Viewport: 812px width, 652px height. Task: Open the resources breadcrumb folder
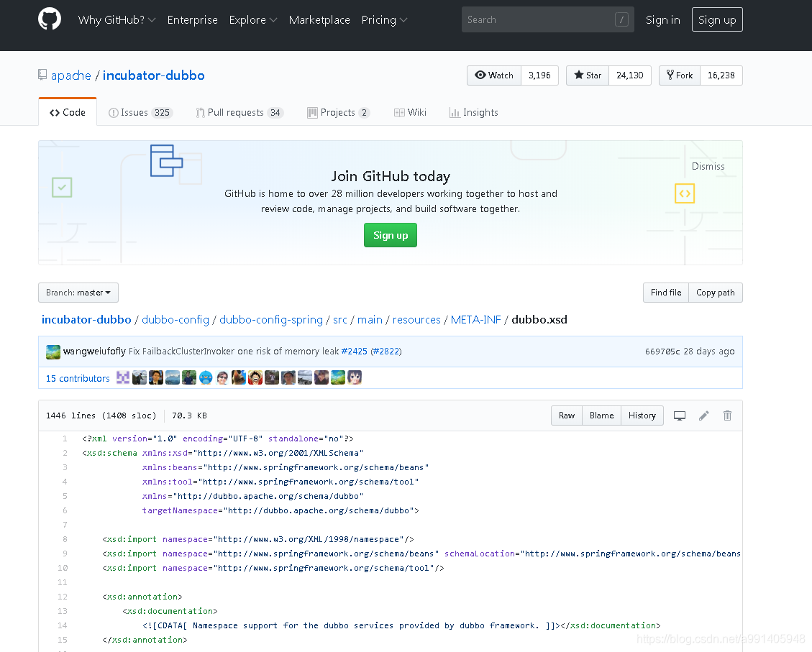416,320
